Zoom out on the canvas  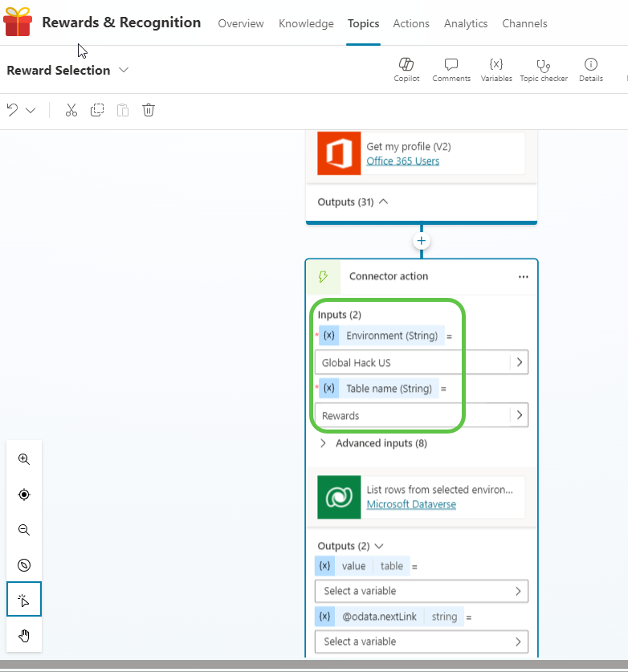[x=24, y=530]
